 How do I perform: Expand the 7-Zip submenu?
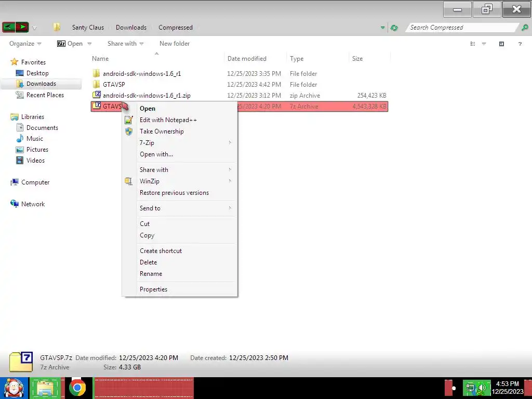pyautogui.click(x=180, y=143)
